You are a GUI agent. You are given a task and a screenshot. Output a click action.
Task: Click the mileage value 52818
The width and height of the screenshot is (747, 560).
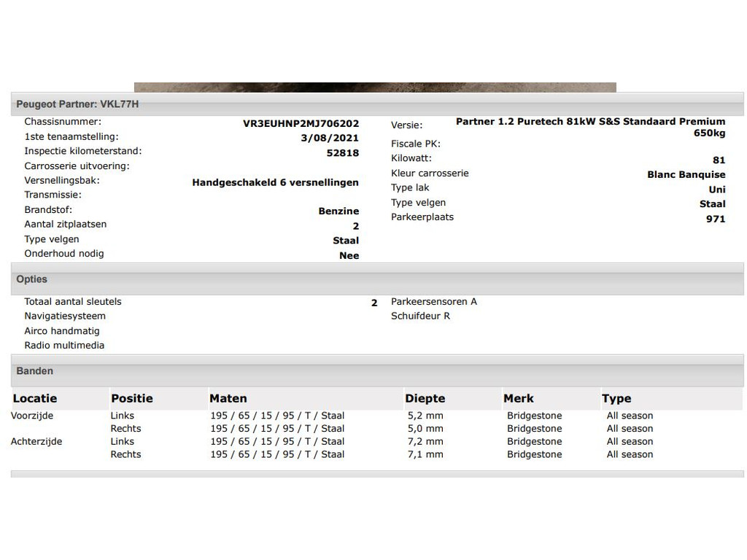click(343, 153)
